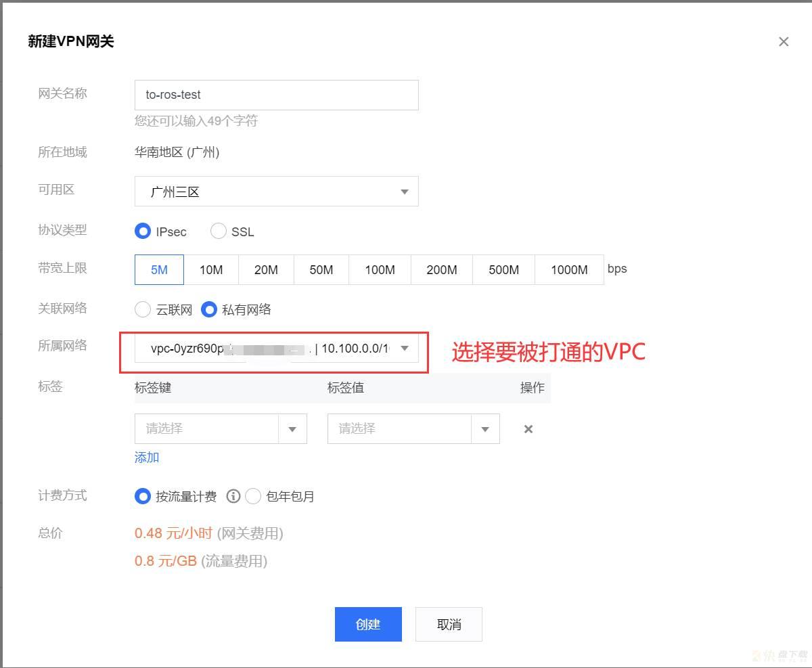Click the 添加 link to add tag

(x=147, y=458)
